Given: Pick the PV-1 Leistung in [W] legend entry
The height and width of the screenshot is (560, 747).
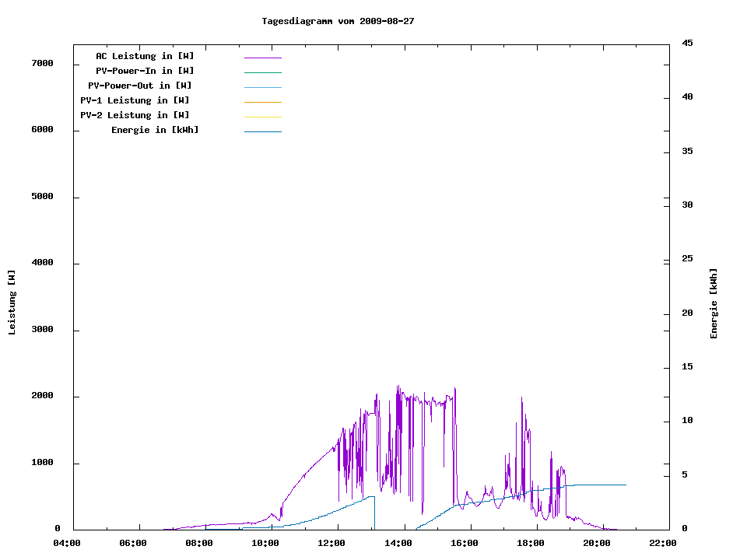Looking at the screenshot, I should (135, 100).
